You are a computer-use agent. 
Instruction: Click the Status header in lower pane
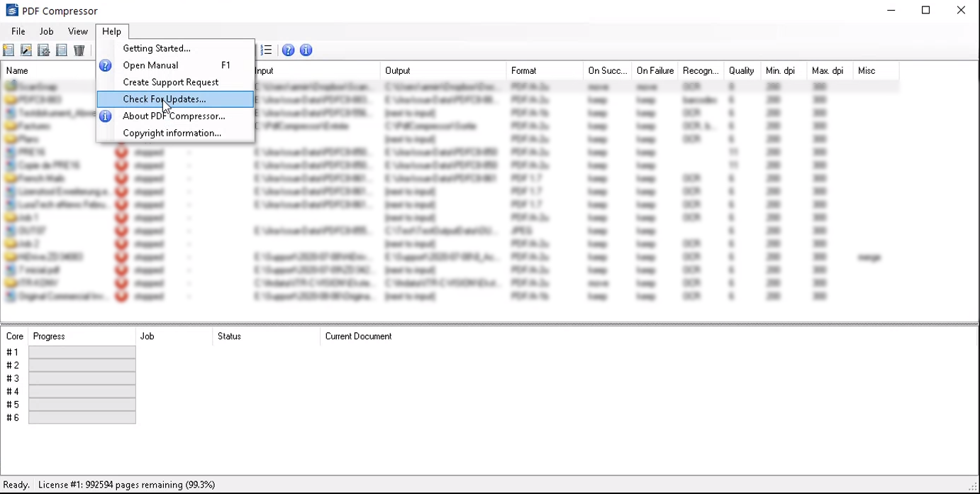pyautogui.click(x=266, y=336)
